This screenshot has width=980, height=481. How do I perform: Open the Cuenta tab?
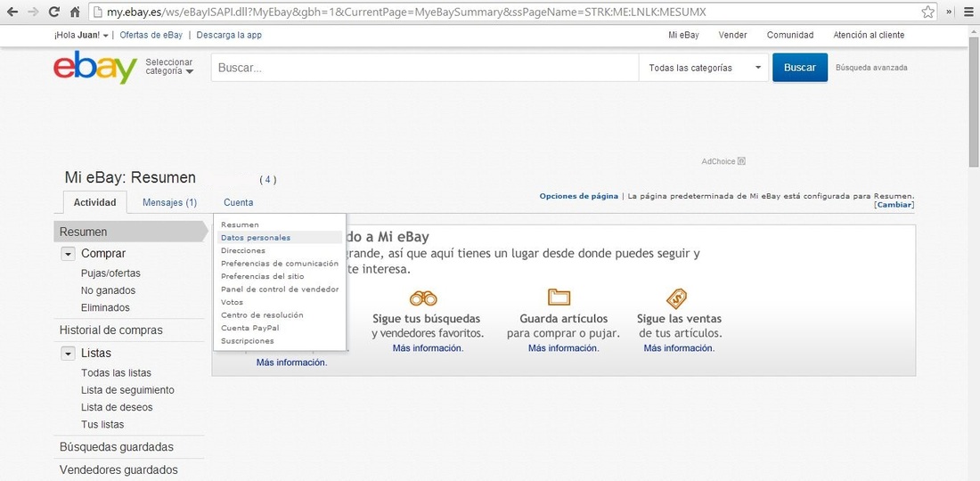pyautogui.click(x=238, y=202)
